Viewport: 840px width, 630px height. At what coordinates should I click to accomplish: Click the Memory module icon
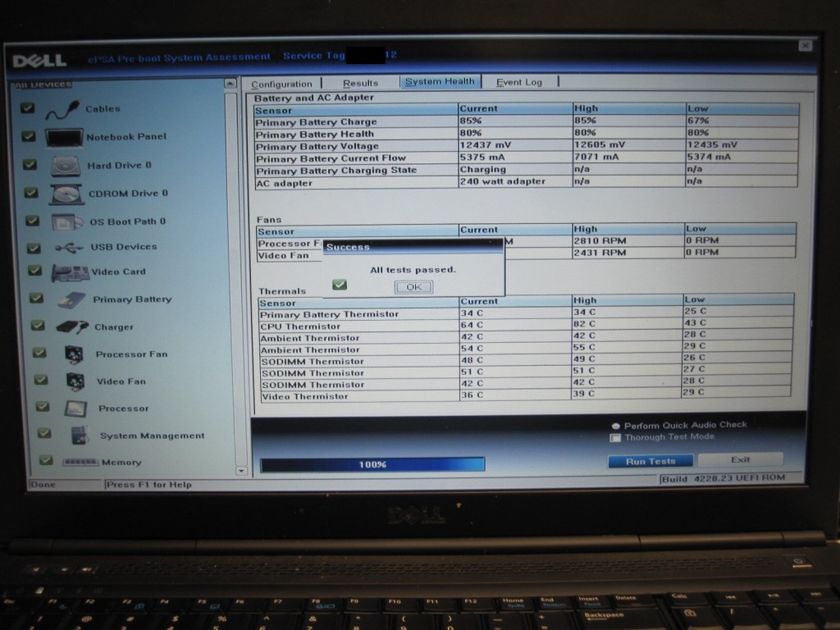pyautogui.click(x=80, y=462)
